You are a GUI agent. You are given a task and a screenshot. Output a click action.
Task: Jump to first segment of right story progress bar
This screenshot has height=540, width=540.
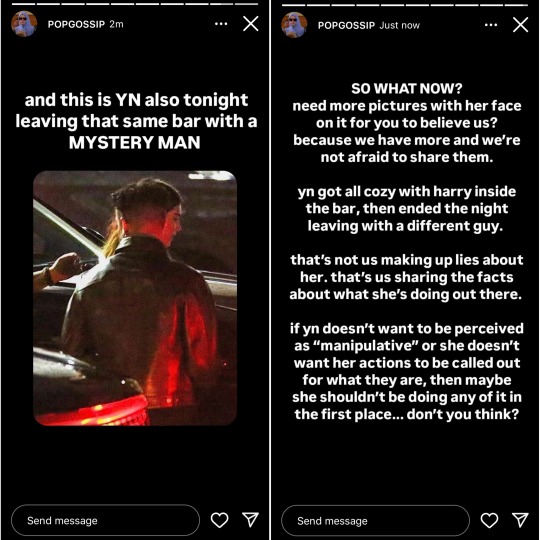pyautogui.click(x=293, y=5)
